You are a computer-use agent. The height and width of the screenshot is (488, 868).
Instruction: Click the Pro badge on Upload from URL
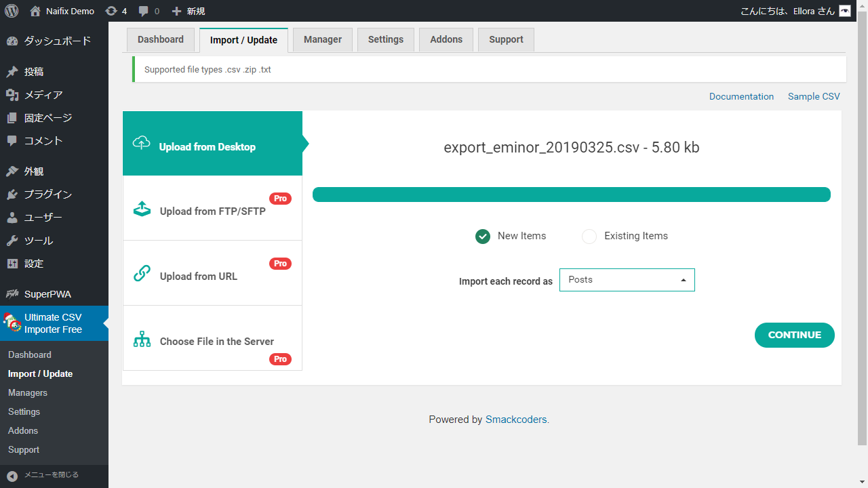[x=281, y=264]
